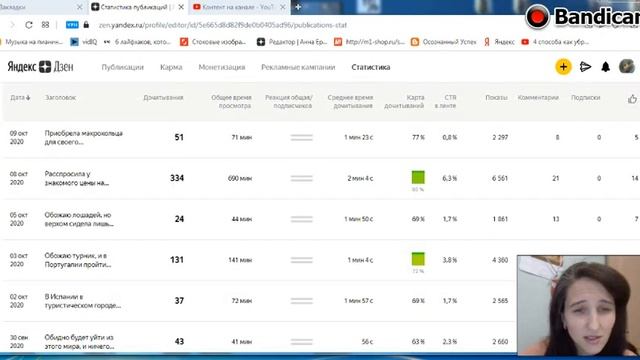The width and height of the screenshot is (640, 360).
Task: Click the yellow plus create publication button
Action: pyautogui.click(x=563, y=67)
